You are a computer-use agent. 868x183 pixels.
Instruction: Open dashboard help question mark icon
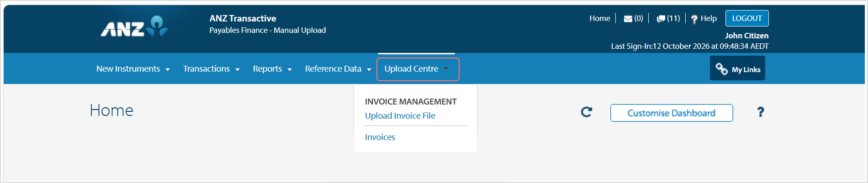pos(761,112)
